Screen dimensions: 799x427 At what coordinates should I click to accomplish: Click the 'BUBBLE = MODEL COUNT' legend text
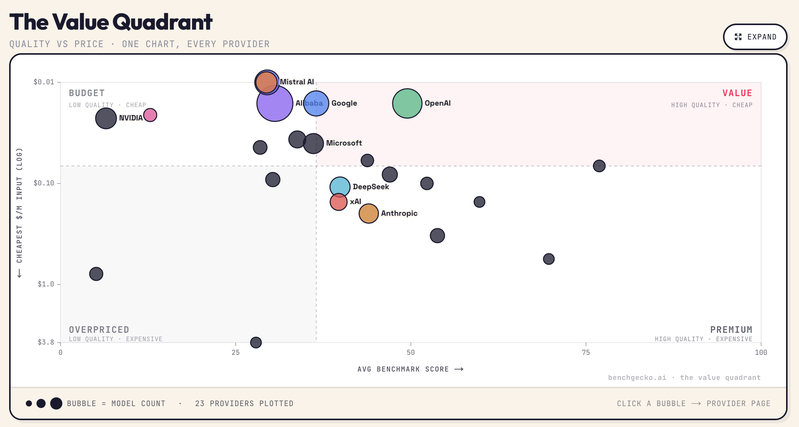pyautogui.click(x=116, y=404)
